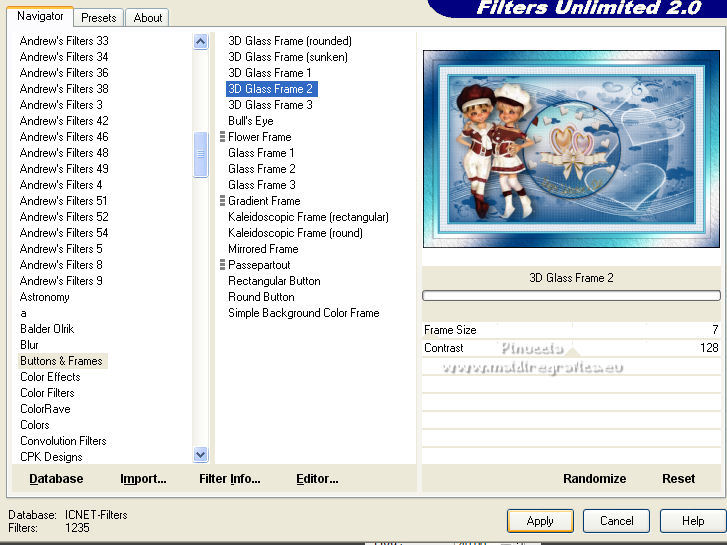The height and width of the screenshot is (545, 727).
Task: Click the Apply button
Action: tap(540, 521)
